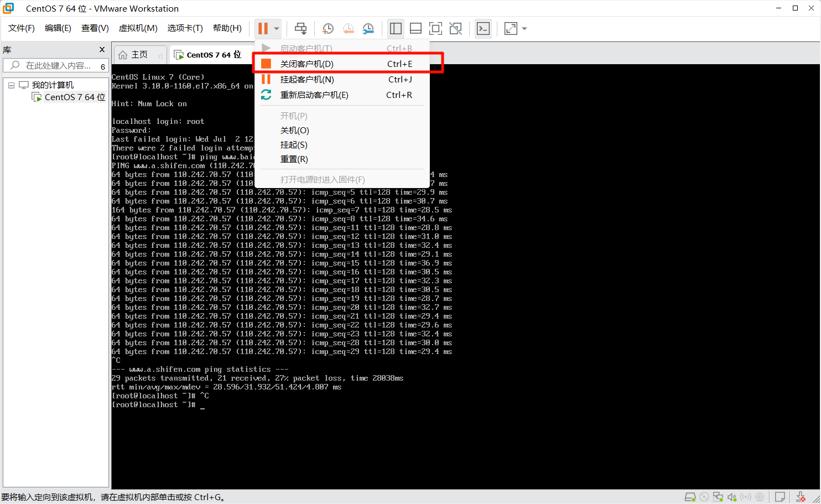821x504 pixels.
Task: Click the revert to snapshot icon
Action: (x=348, y=29)
